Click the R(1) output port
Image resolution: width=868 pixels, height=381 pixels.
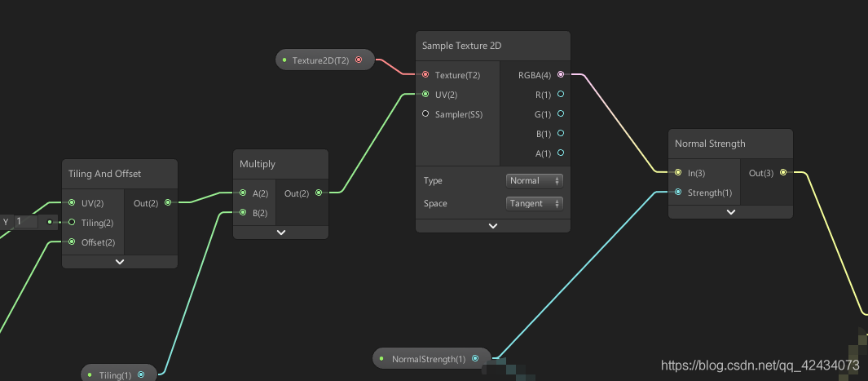[561, 94]
